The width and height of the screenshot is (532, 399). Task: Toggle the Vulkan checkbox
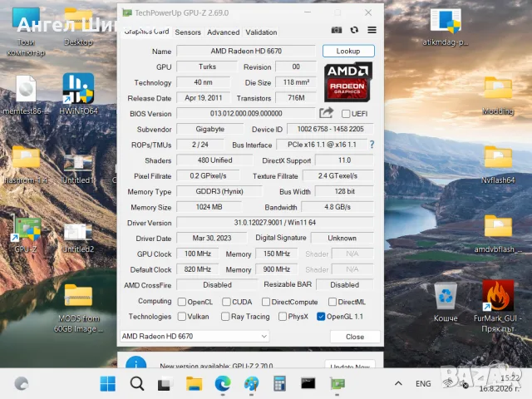(182, 317)
